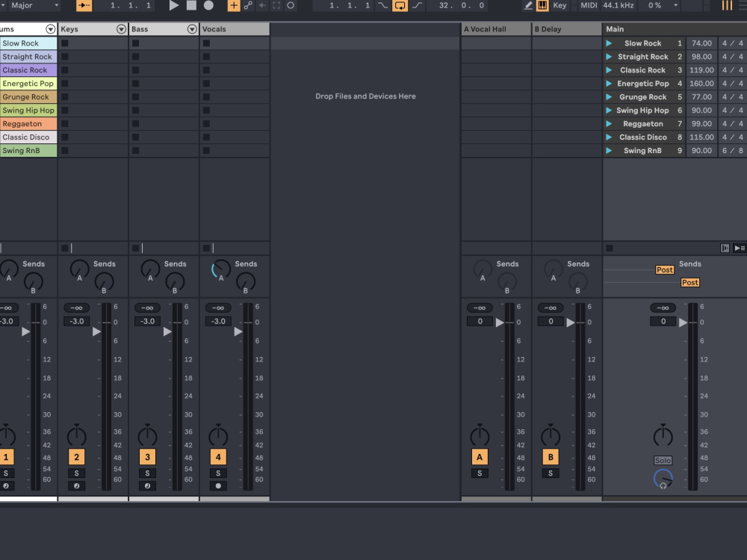Toggle the Keys track activator button 2

76,457
